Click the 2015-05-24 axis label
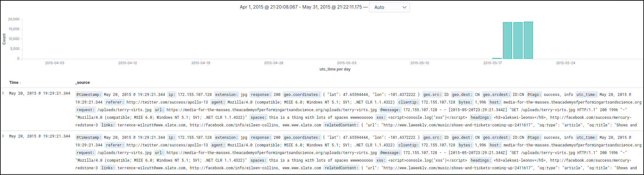644x175 pixels. [566, 63]
